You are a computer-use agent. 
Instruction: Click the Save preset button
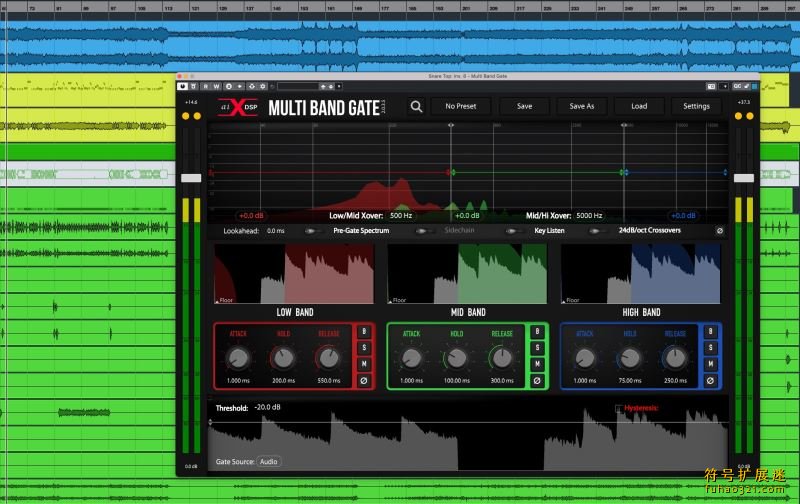tap(524, 106)
